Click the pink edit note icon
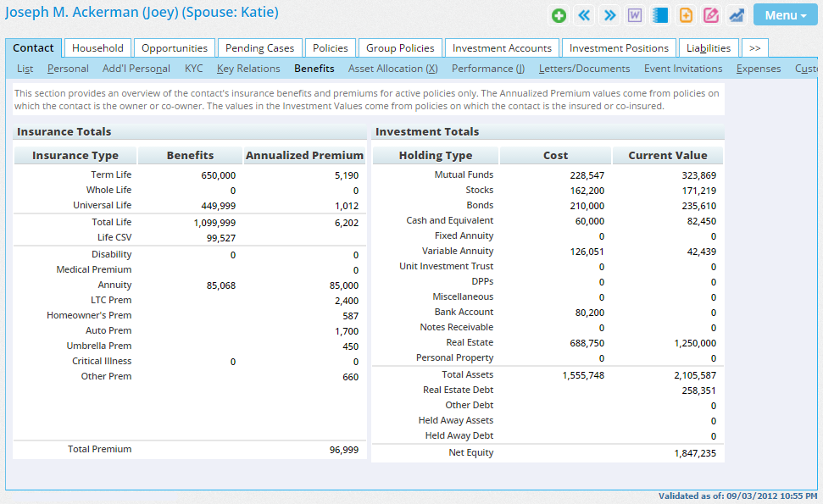This screenshot has height=504, width=823. (711, 15)
